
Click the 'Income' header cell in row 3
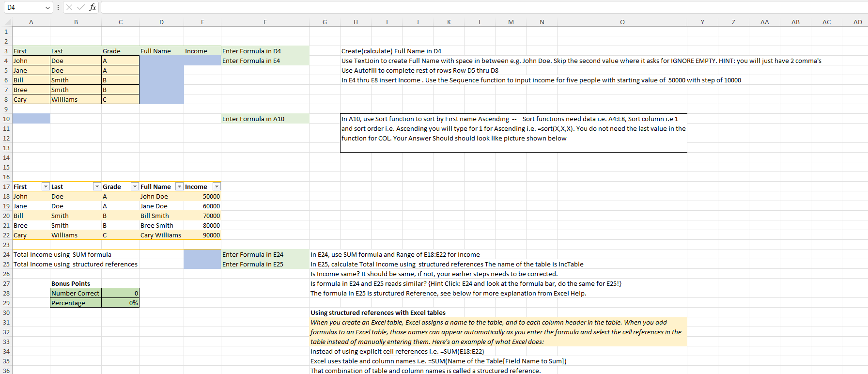[x=202, y=51]
